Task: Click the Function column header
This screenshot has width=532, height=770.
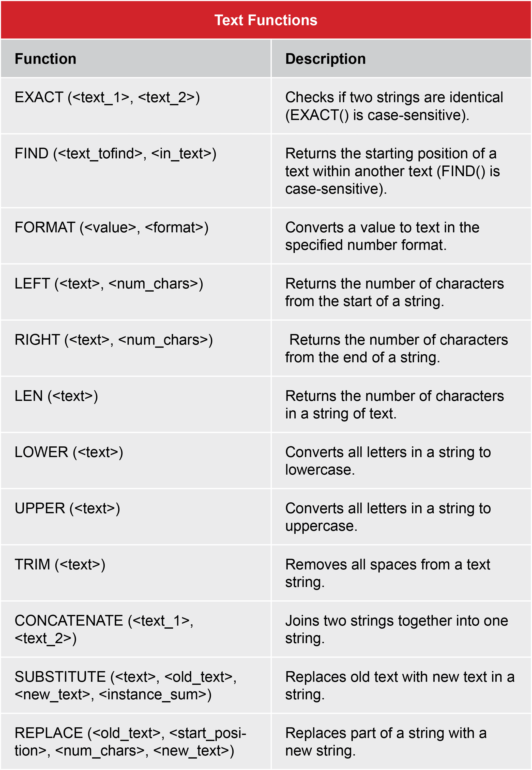Action: coord(46,59)
